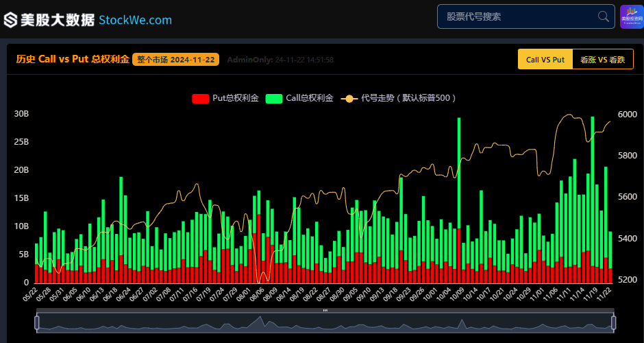Screen dimensions: 644x343
Task: Click the green Call legend swatch
Action: pos(274,98)
